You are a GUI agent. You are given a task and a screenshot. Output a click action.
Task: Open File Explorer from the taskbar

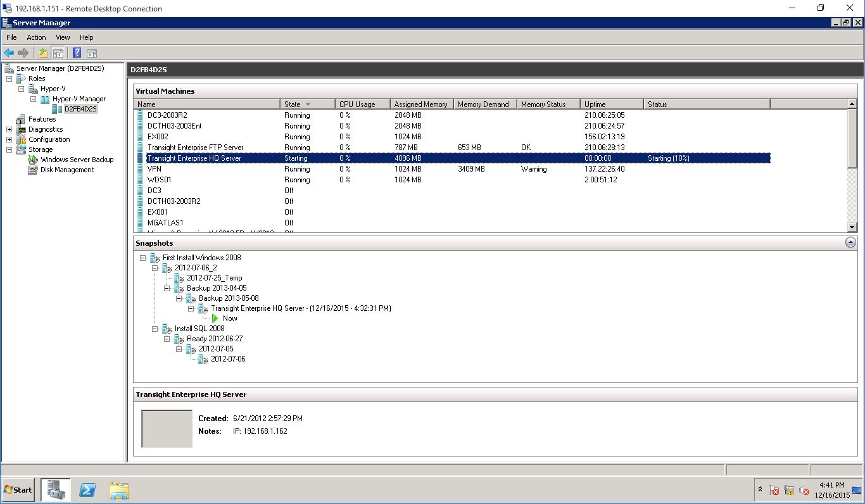(118, 490)
